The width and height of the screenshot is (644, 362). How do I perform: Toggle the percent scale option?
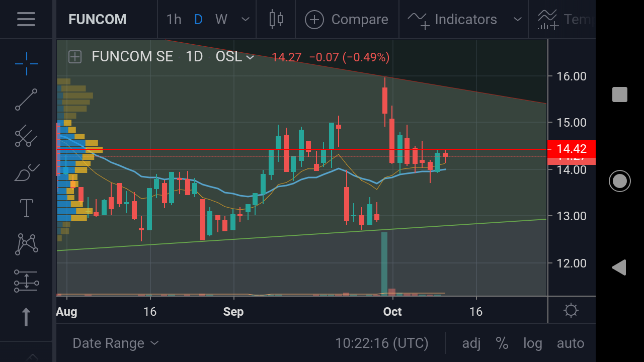pyautogui.click(x=502, y=343)
